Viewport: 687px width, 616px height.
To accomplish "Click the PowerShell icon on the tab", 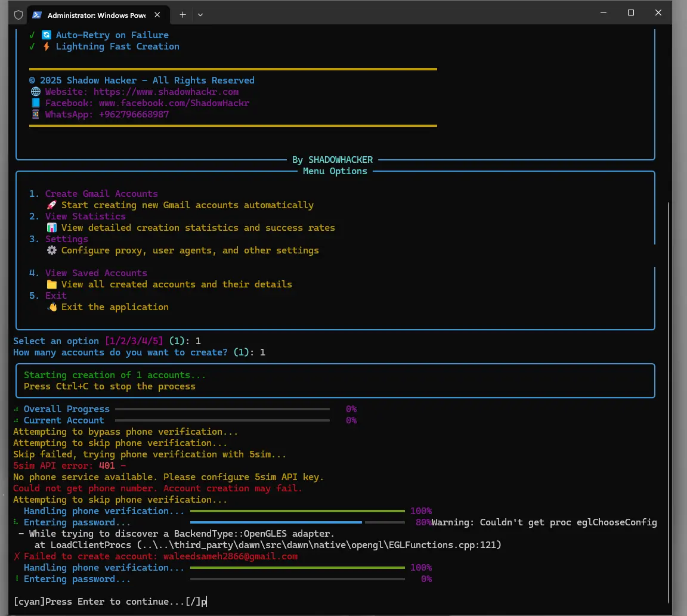I will point(37,15).
